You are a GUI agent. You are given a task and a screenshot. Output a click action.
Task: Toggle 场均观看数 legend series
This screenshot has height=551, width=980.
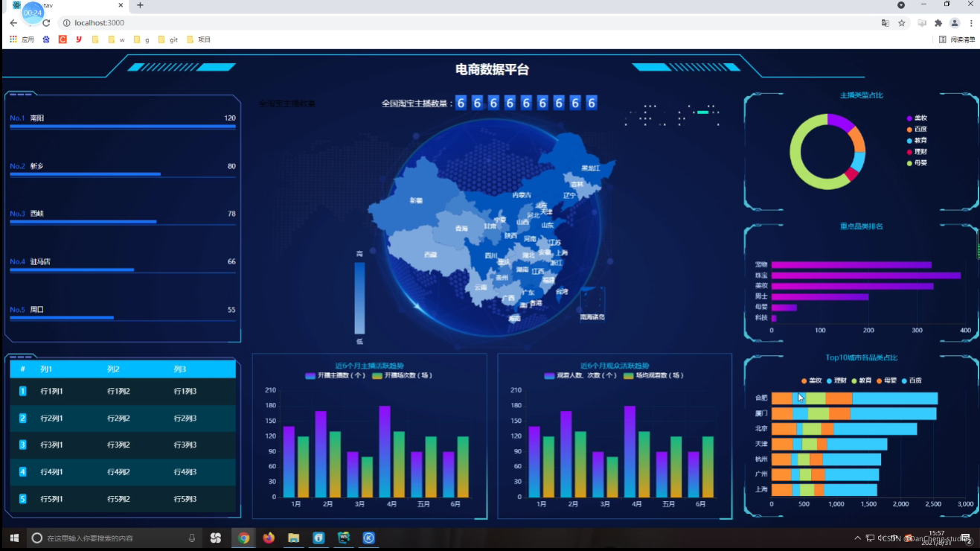coord(654,375)
